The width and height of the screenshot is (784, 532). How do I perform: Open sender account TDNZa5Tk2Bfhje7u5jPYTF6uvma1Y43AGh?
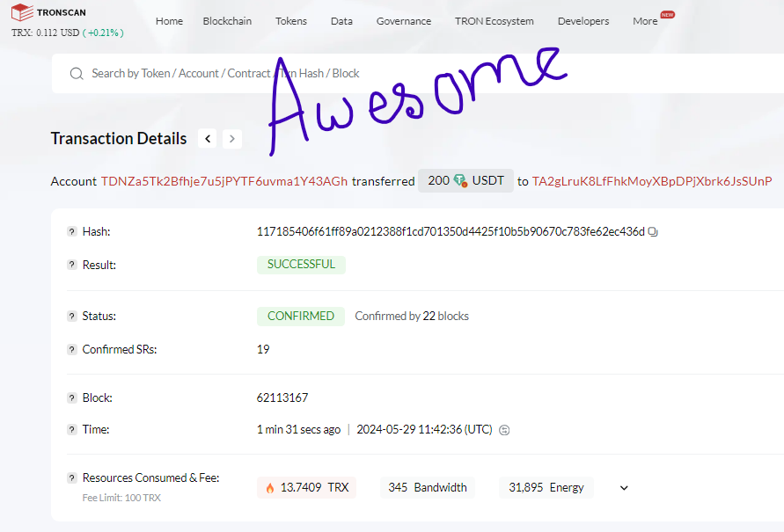coord(224,181)
